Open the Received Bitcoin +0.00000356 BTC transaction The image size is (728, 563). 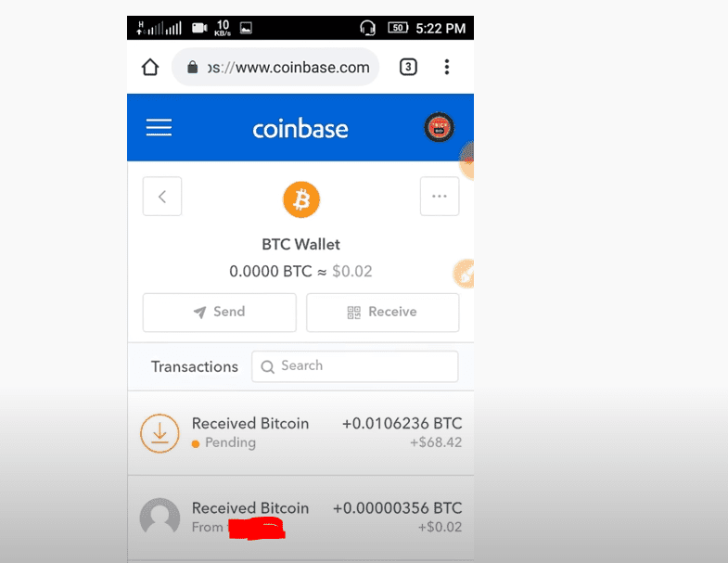(x=300, y=518)
